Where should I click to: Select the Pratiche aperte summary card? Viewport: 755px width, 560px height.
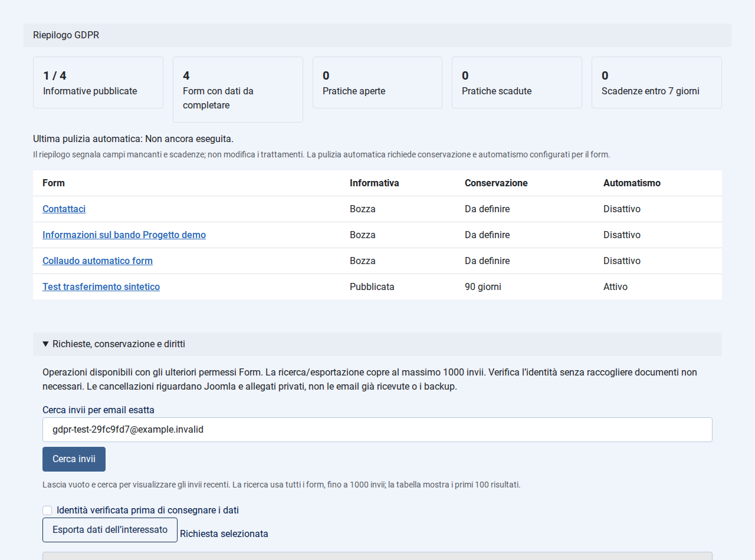click(377, 83)
